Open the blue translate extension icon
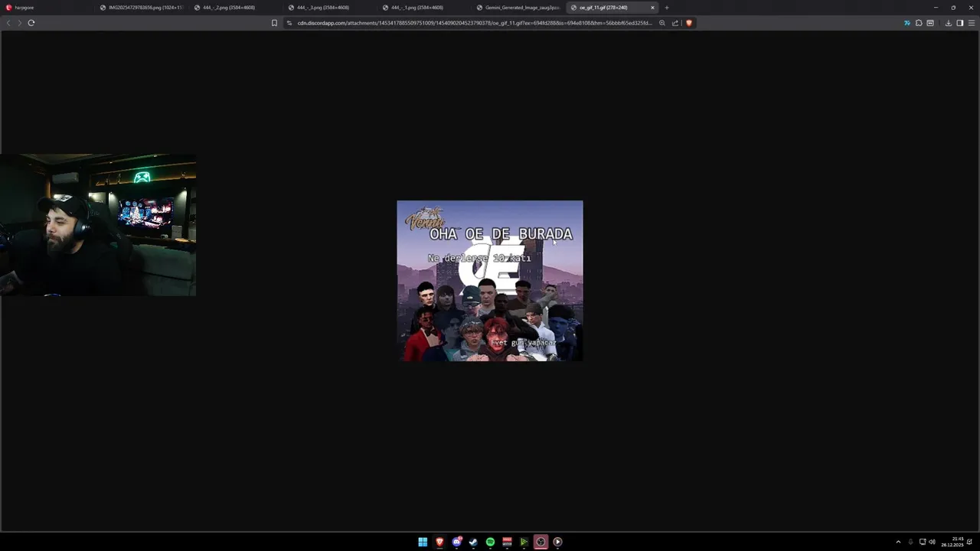The width and height of the screenshot is (980, 551). pyautogui.click(x=907, y=23)
